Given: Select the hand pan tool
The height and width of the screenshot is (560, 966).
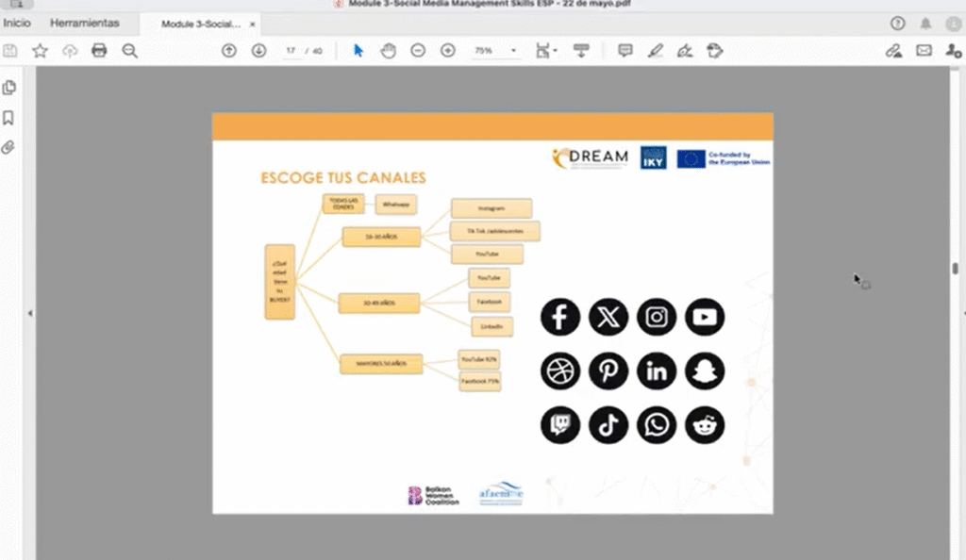Looking at the screenshot, I should [x=388, y=51].
